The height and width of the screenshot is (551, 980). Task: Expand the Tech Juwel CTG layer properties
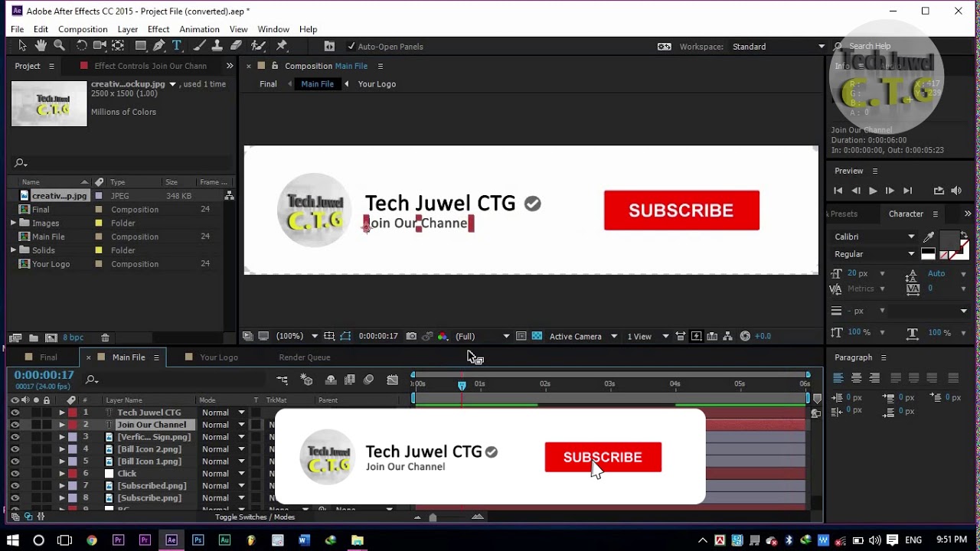tap(61, 412)
